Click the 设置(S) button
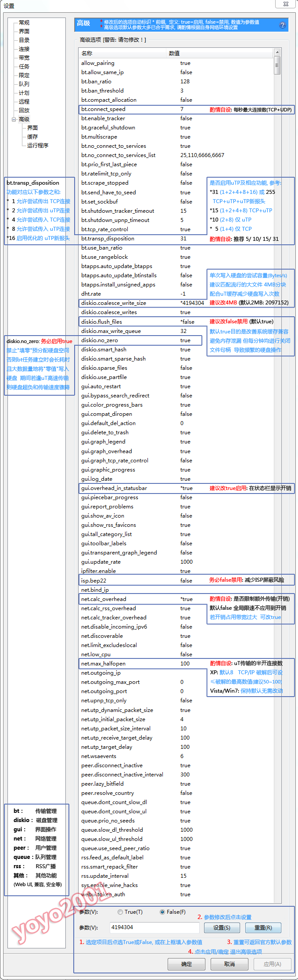This screenshot has width=298, height=980. [222, 927]
